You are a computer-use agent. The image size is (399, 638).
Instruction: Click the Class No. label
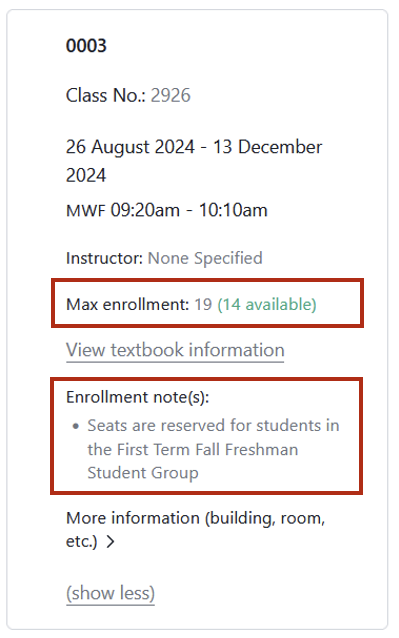click(106, 96)
